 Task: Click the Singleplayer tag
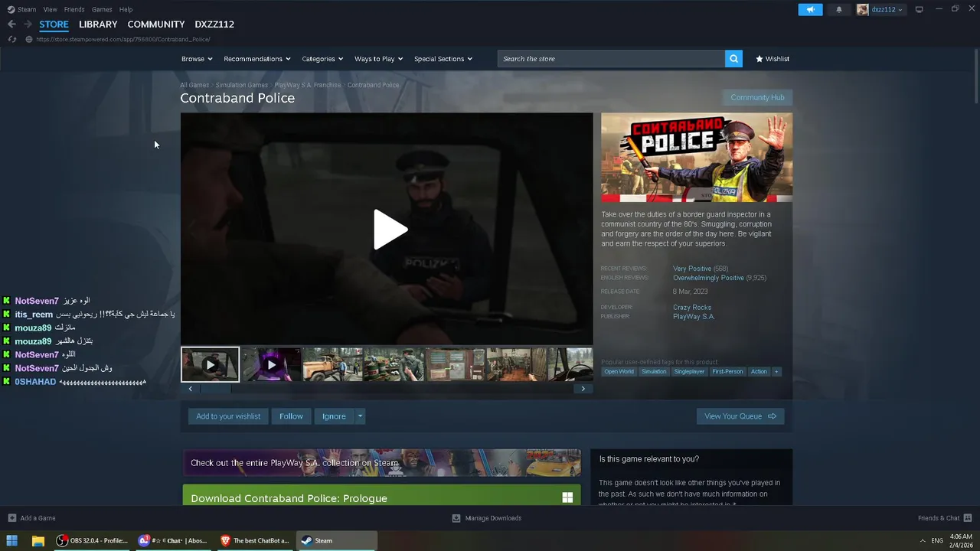[689, 371]
